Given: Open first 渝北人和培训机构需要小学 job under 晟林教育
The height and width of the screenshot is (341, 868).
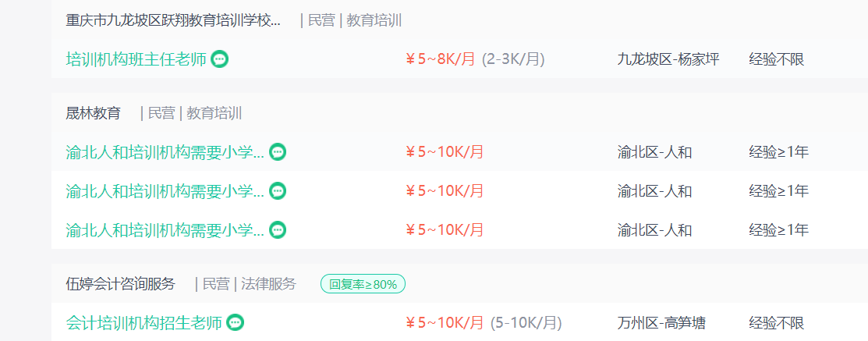Looking at the screenshot, I should 165,151.
